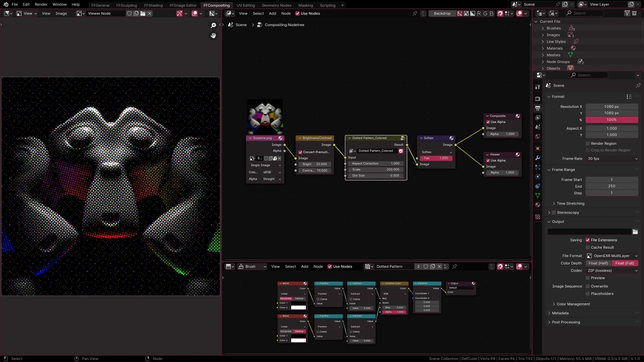Collapse the Format panel
Viewport: 644px width, 362px height.
[x=549, y=97]
